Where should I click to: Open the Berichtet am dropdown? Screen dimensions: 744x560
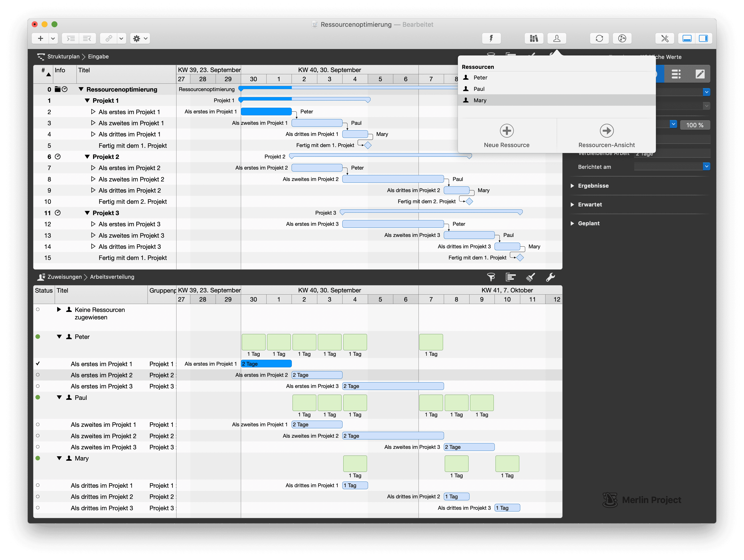tap(706, 166)
